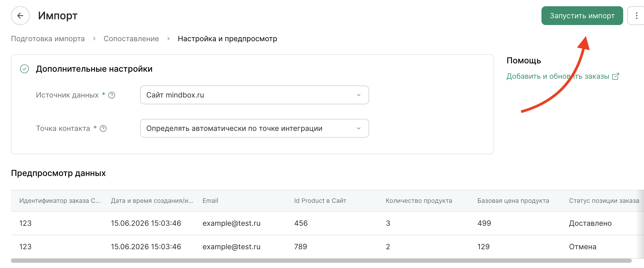
Task: Click the Точка контакта field label
Action: [63, 128]
